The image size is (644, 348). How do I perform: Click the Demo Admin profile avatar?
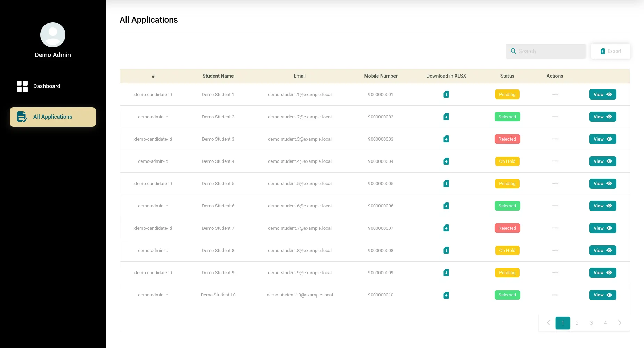tap(53, 35)
